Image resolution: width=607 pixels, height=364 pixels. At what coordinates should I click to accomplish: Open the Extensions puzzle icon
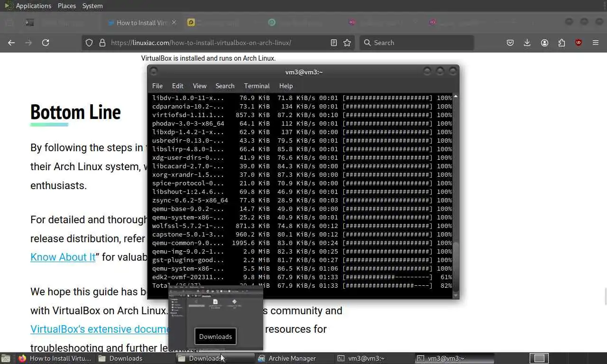pos(561,43)
